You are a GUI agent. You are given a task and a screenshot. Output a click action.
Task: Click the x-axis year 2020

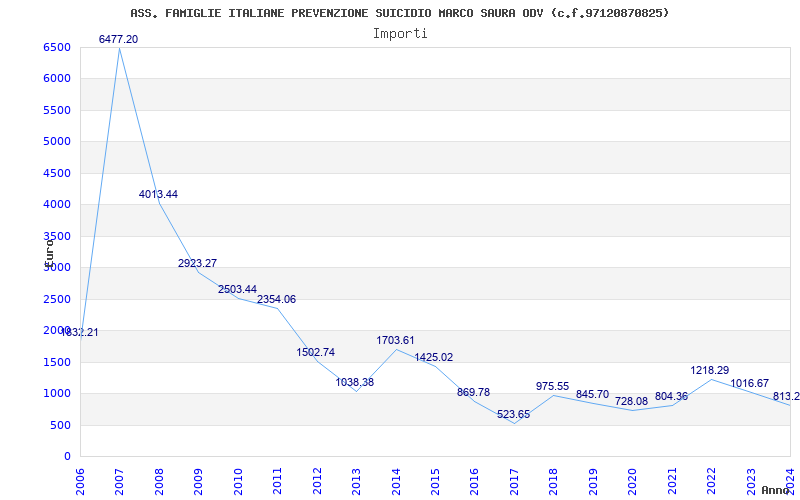point(632,481)
